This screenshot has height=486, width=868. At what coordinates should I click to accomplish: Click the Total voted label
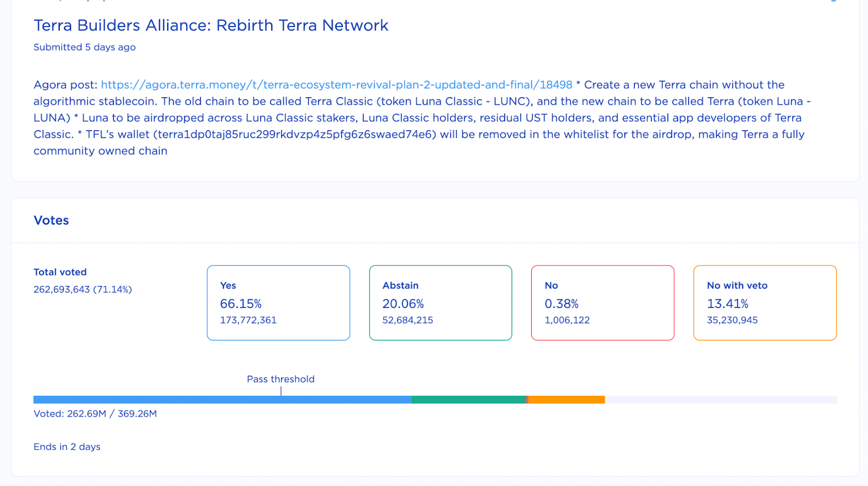60,272
